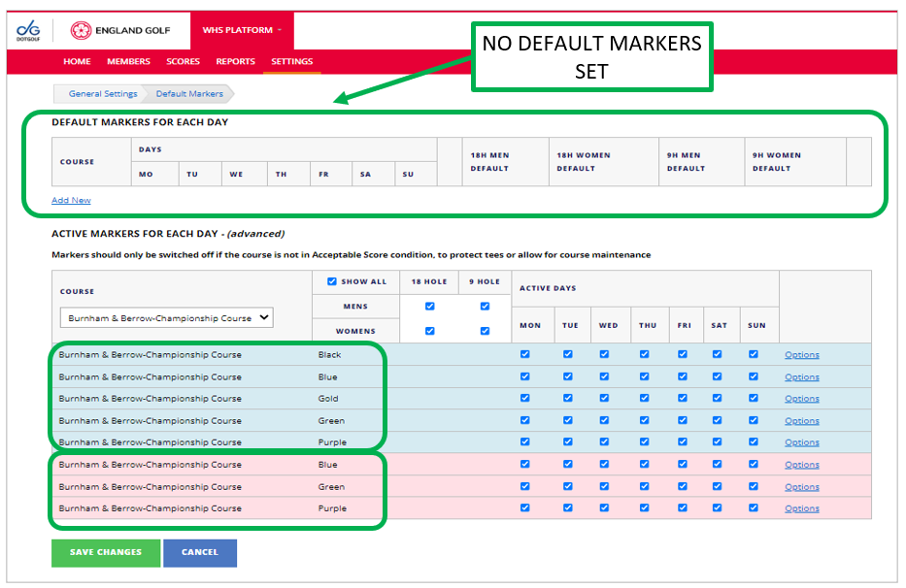Uncheck Tuesday for men's Black marker
906x588 pixels.
(x=568, y=354)
